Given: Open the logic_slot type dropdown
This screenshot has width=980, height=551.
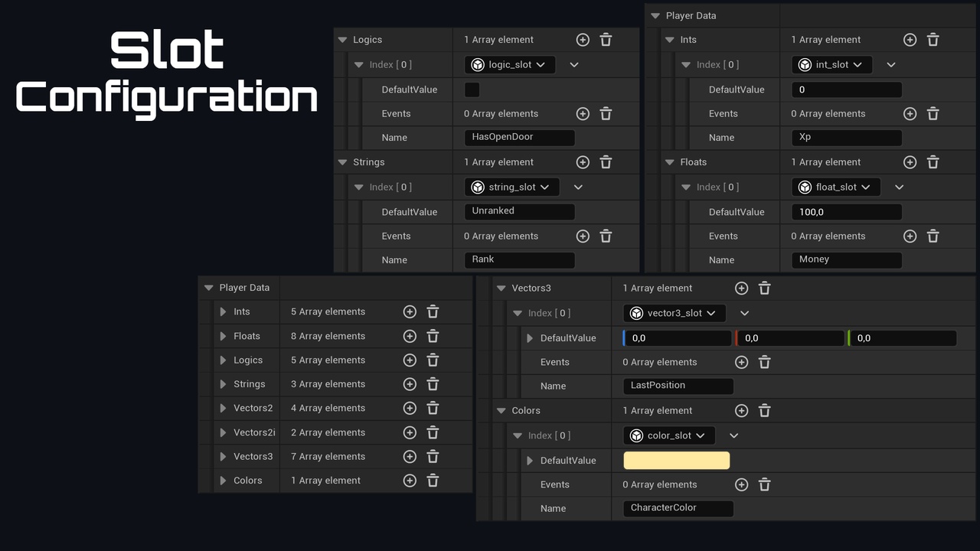Looking at the screenshot, I should [510, 65].
